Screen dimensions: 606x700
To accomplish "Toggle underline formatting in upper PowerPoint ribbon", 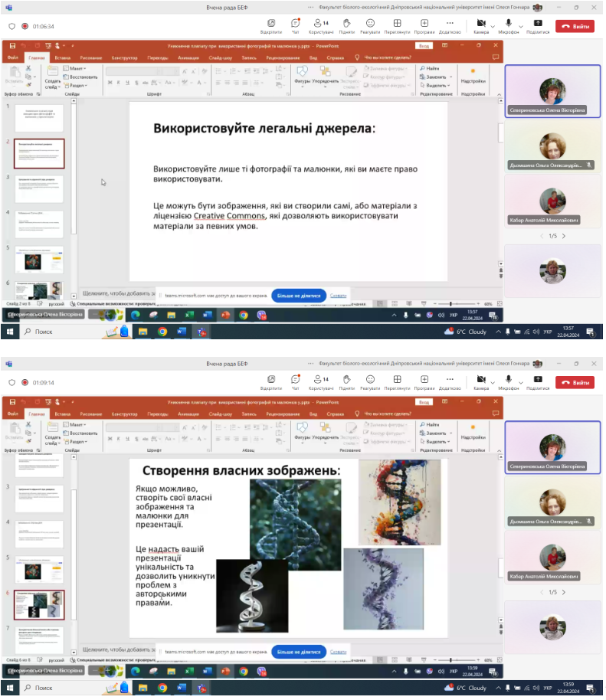I will (127, 83).
